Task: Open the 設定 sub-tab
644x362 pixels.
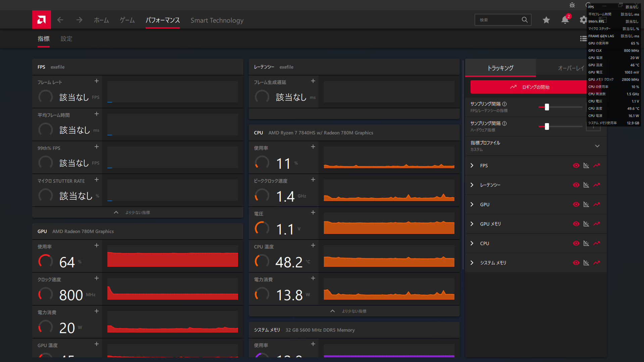Action: click(x=66, y=39)
